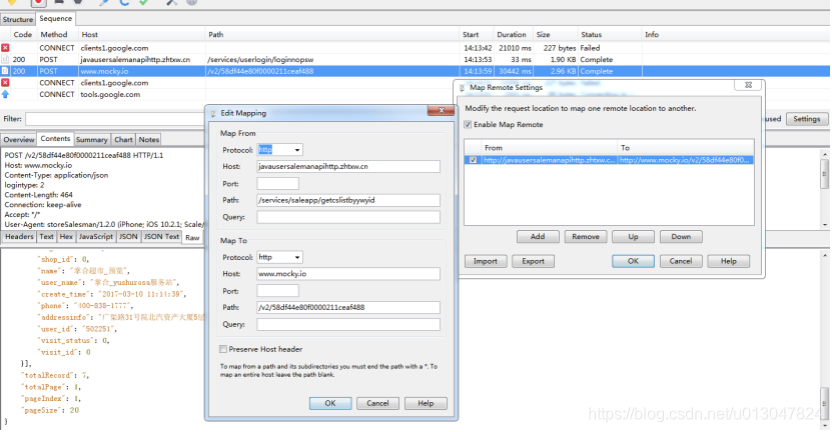Viewport: 832px width, 432px height.
Task: Sort by Code column header
Action: click(23, 34)
